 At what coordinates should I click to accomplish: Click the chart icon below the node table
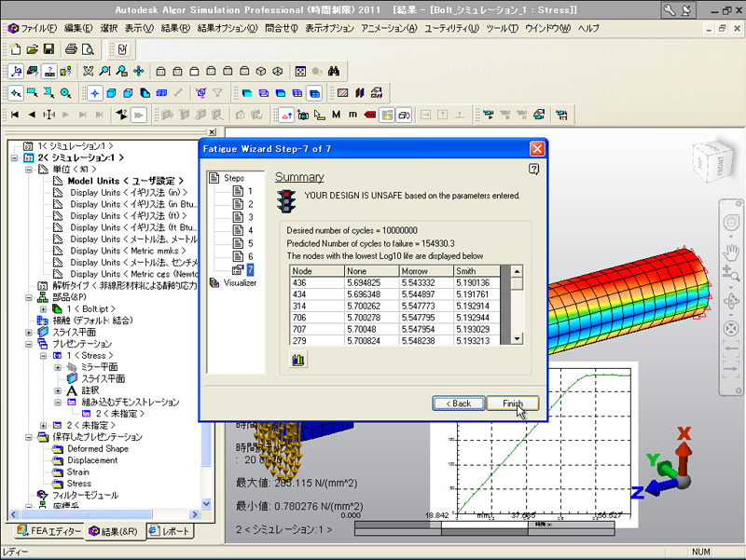click(299, 358)
